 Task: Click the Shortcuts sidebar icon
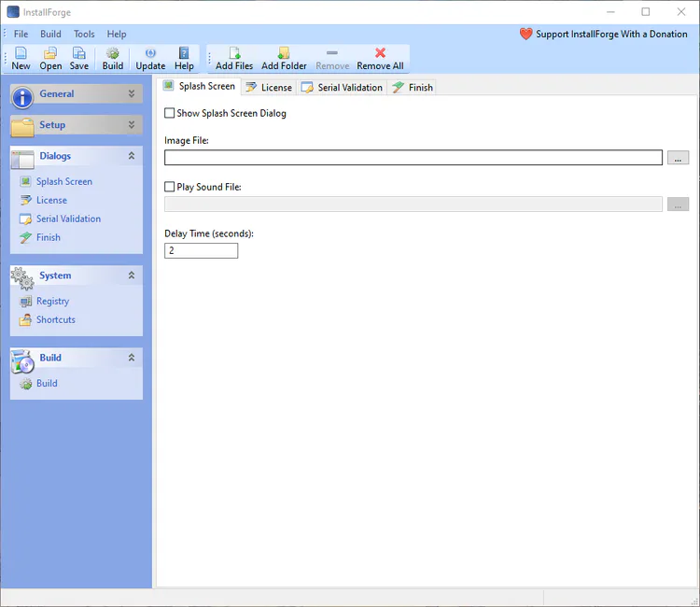[x=25, y=319]
